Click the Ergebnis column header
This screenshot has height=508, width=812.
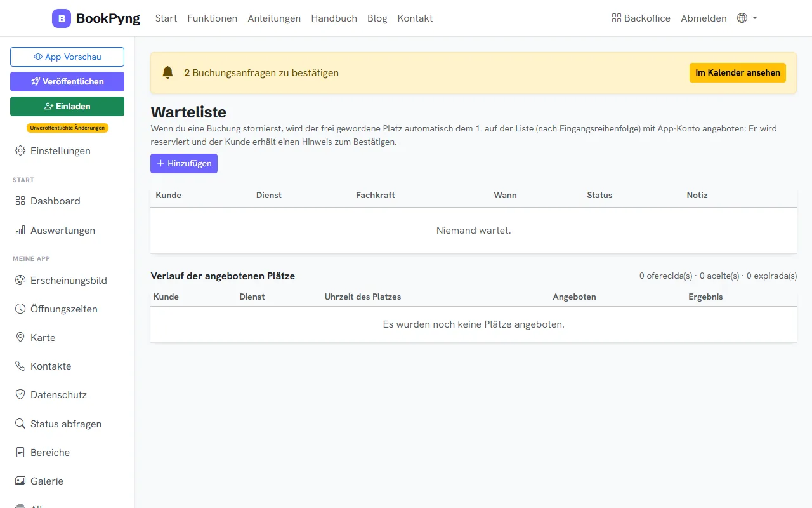pos(705,297)
